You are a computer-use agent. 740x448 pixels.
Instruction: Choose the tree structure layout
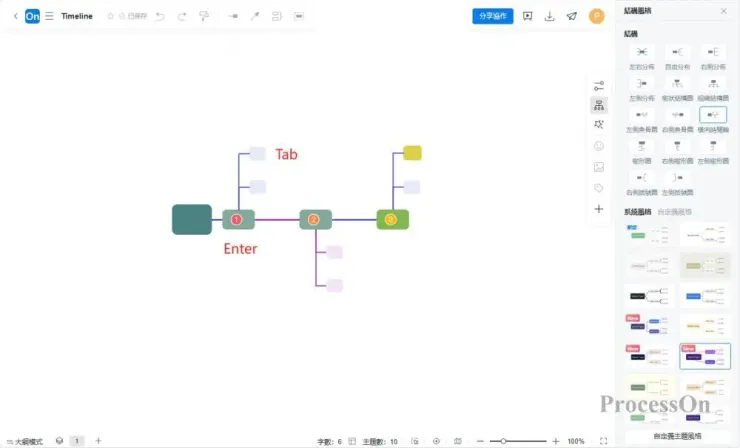pyautogui.click(x=677, y=88)
